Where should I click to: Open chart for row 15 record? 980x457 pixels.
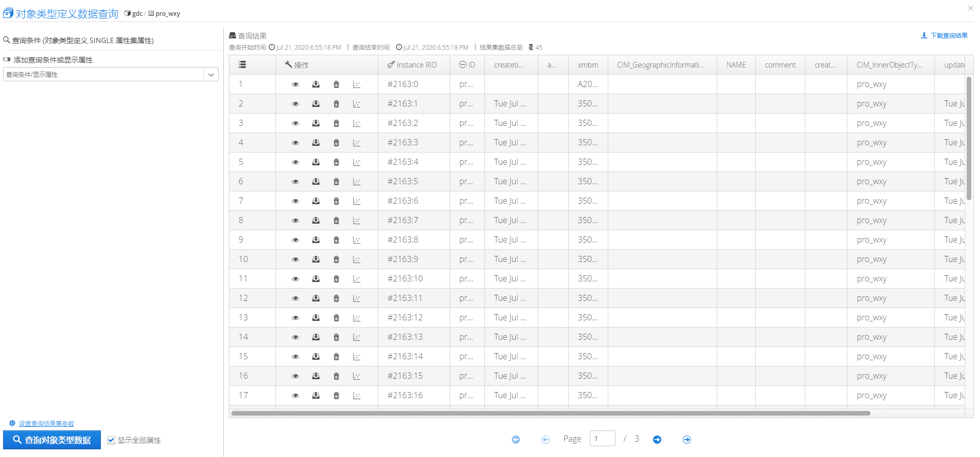pos(357,357)
